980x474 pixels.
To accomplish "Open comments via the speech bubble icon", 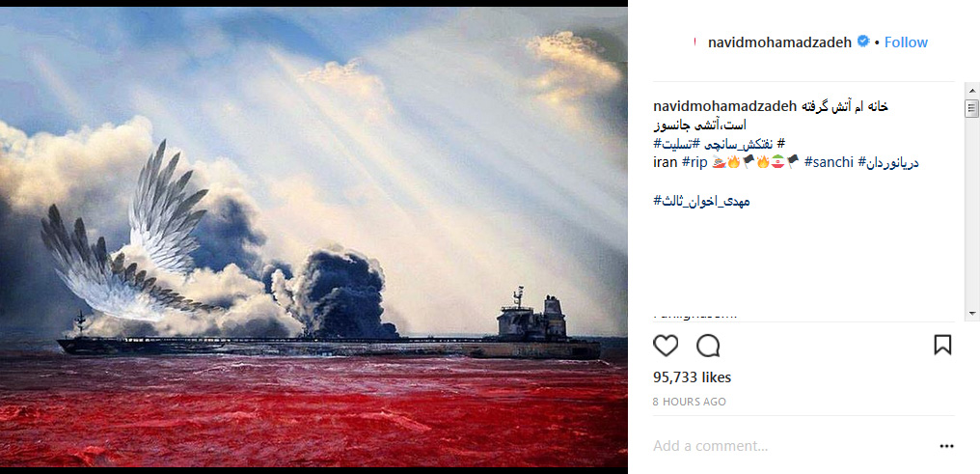I will (708, 346).
